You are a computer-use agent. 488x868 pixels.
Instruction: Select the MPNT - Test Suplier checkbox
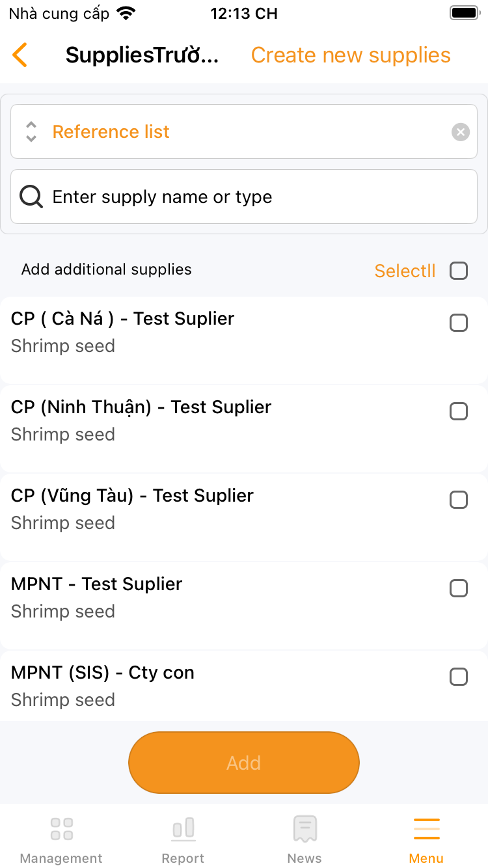(459, 588)
